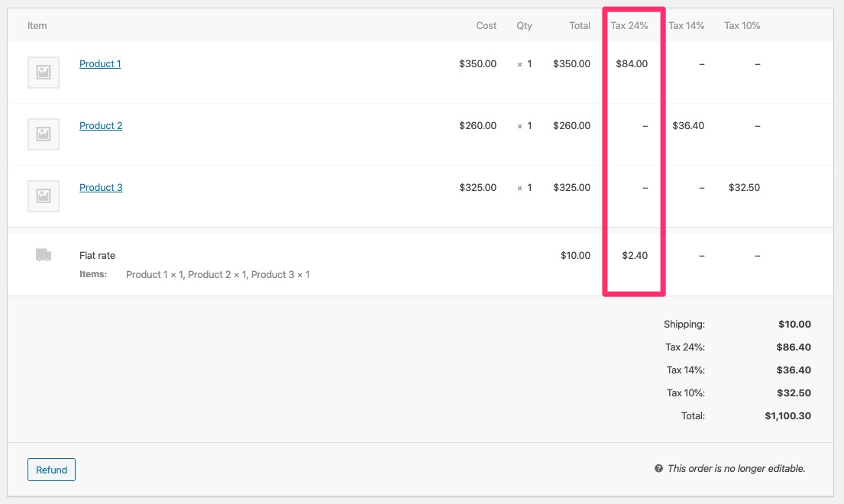Open the Product 2 edit page link
844x504 pixels.
100,125
